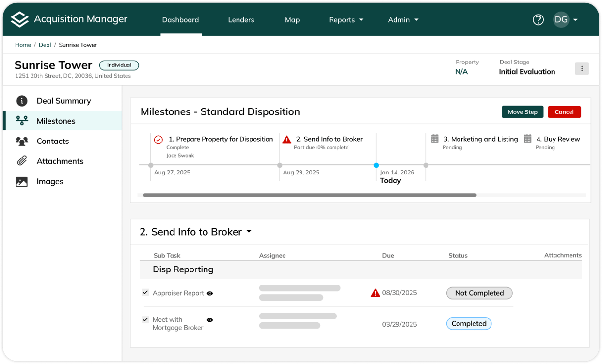Click the DG user avatar
This screenshot has width=602, height=364.
pyautogui.click(x=561, y=20)
